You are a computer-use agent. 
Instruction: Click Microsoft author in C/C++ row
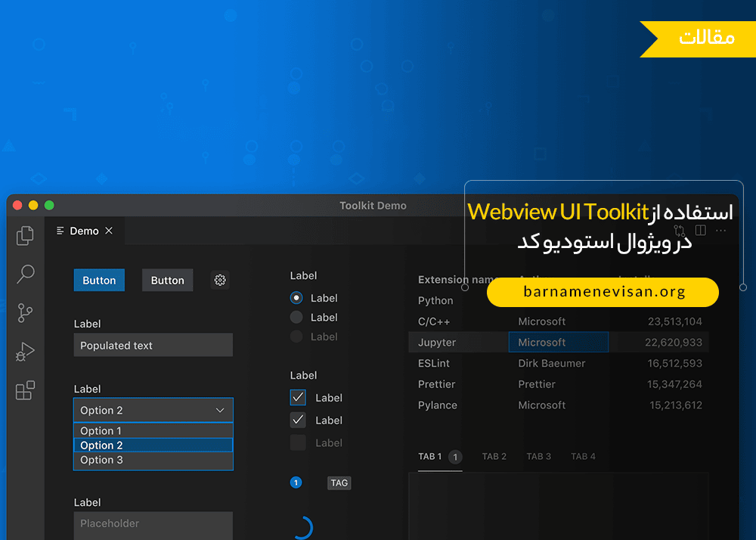[x=542, y=321]
